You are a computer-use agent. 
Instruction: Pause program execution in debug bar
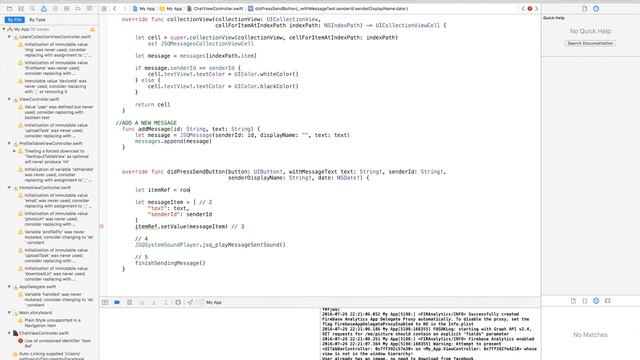pos(129,302)
